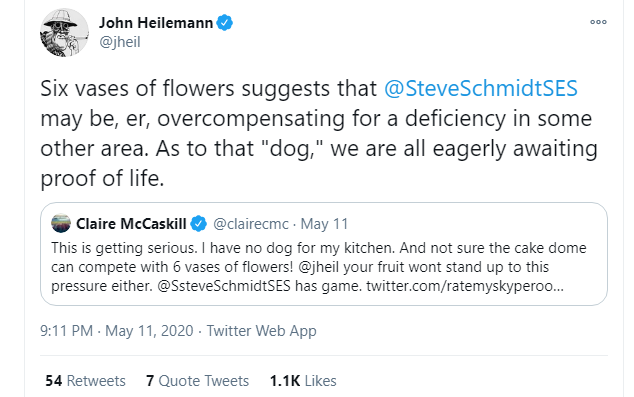Open John Heilemann's profile avatar
634x397 pixels.
(x=64, y=32)
